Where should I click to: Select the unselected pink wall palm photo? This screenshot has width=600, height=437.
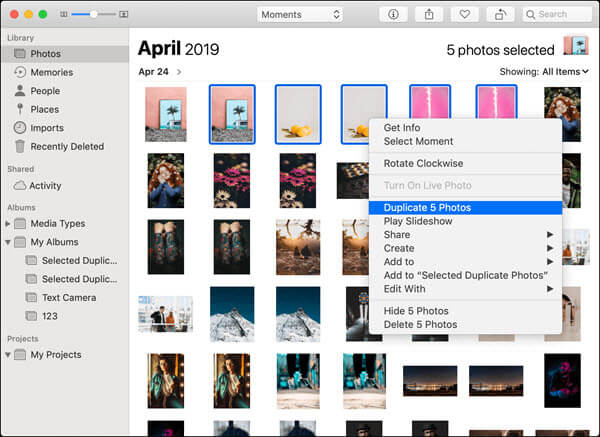[166, 114]
